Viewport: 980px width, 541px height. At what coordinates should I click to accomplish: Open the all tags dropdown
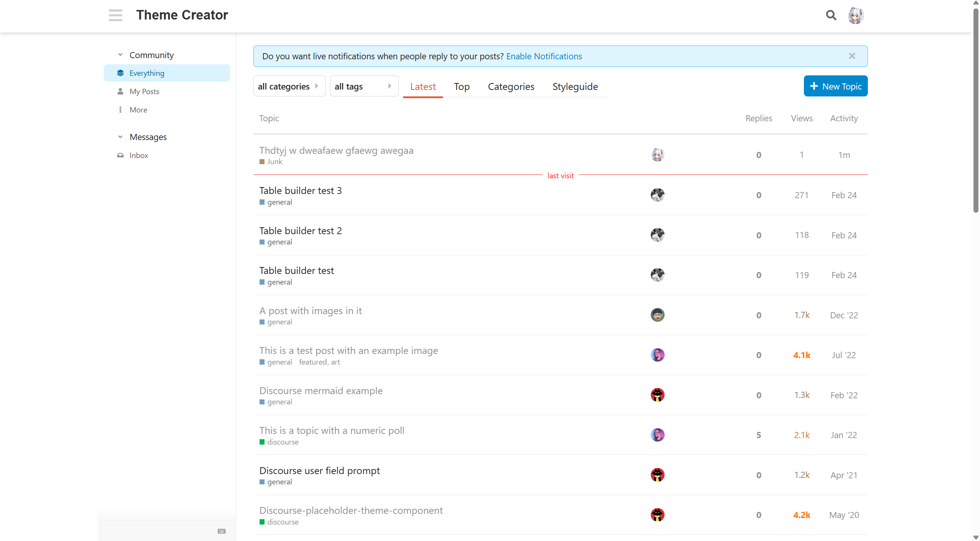(x=364, y=86)
